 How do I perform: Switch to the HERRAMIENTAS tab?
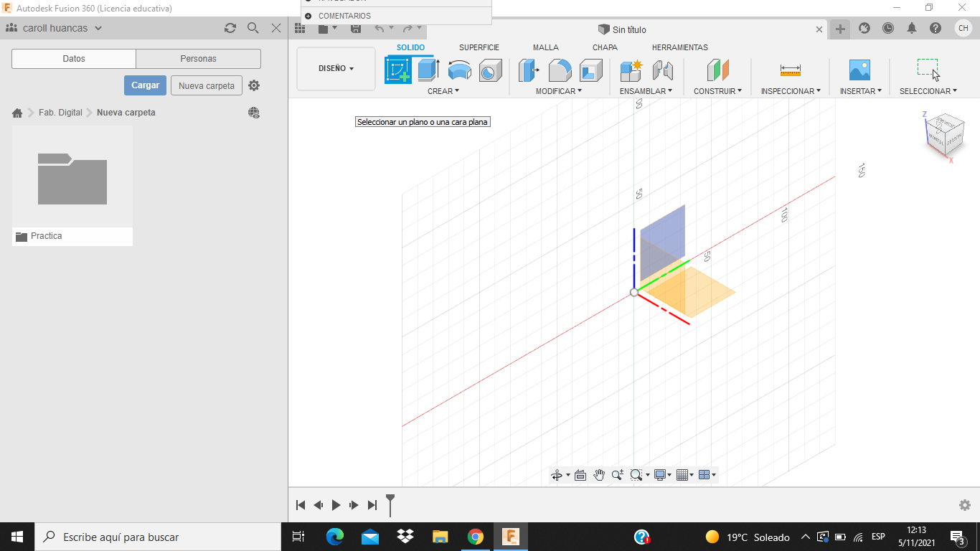point(680,47)
